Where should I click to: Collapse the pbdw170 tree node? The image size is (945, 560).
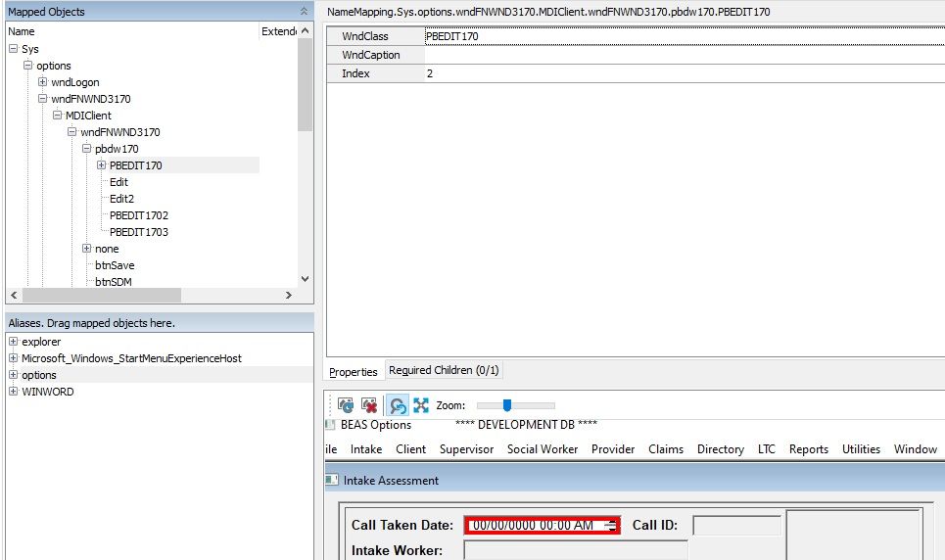[87, 149]
